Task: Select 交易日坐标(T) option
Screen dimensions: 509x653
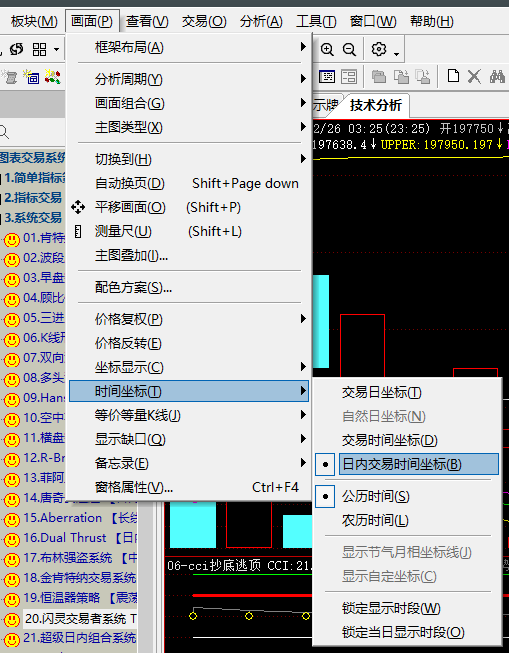Action: (x=407, y=392)
